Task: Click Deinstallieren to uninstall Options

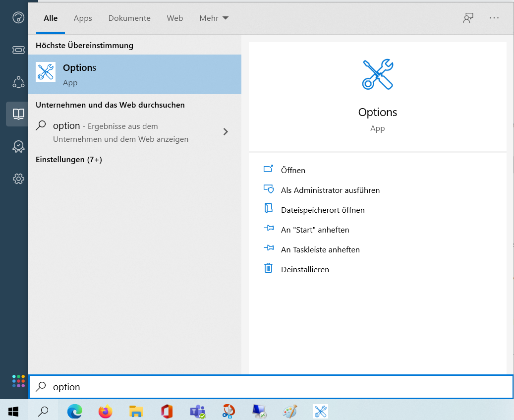Action: click(305, 270)
